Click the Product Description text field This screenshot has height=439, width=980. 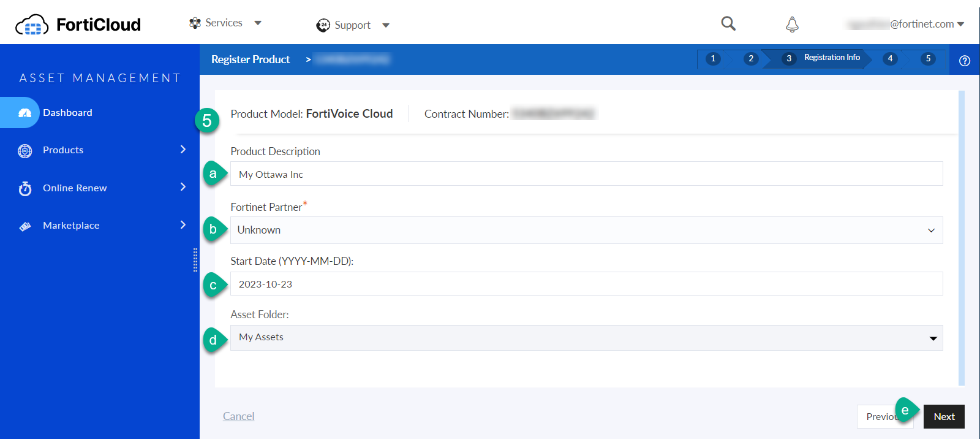[x=586, y=174]
